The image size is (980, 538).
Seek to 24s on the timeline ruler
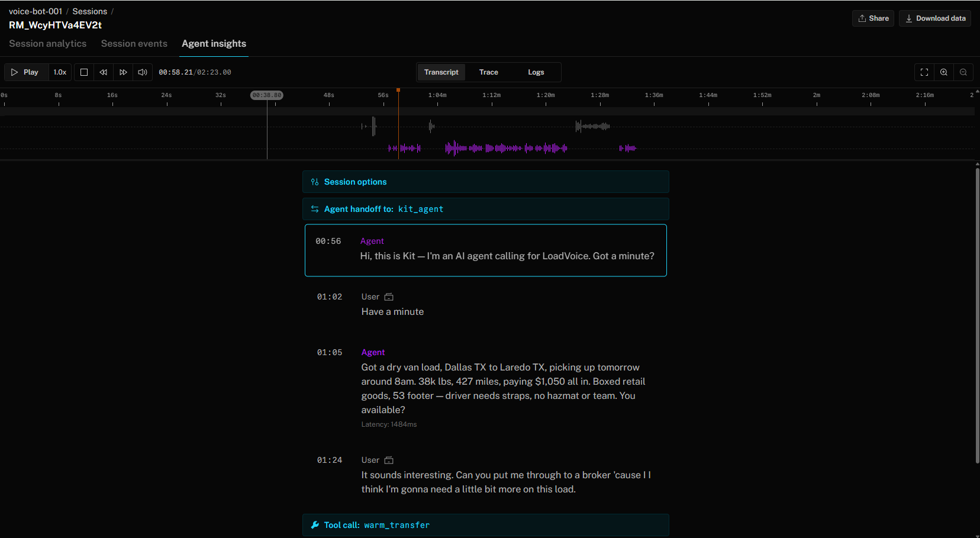pyautogui.click(x=167, y=95)
